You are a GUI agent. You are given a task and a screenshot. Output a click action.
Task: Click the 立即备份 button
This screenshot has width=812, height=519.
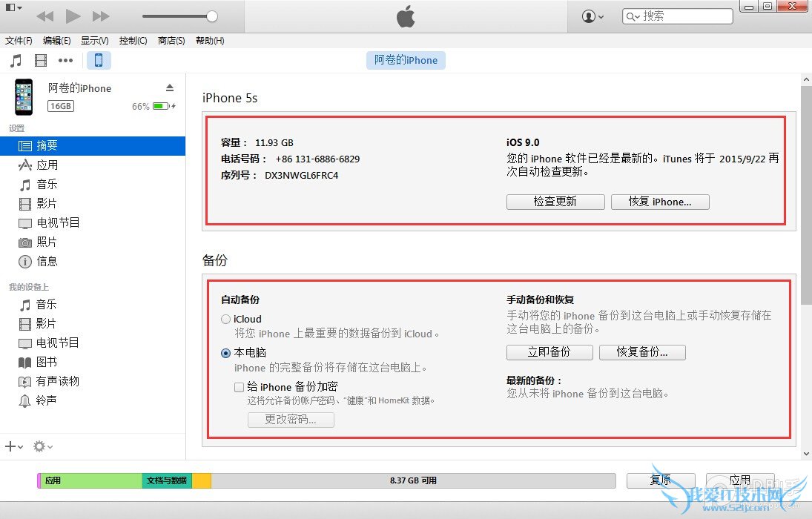(x=549, y=352)
